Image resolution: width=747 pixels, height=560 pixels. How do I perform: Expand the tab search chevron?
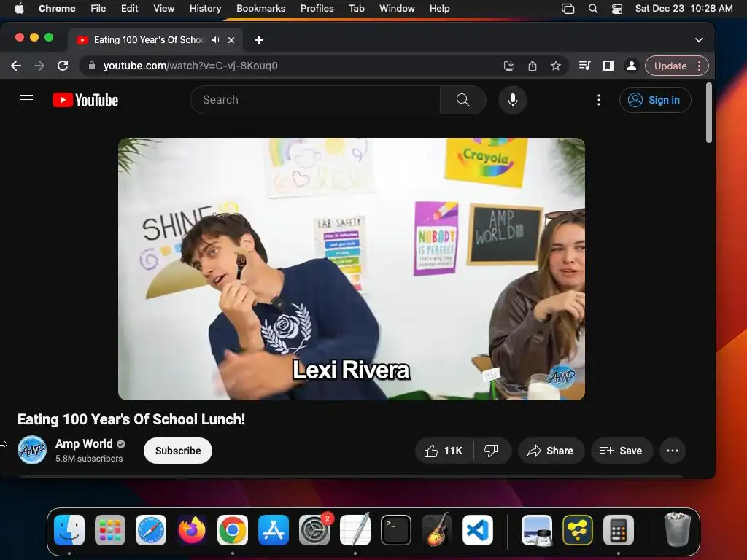[698, 40]
